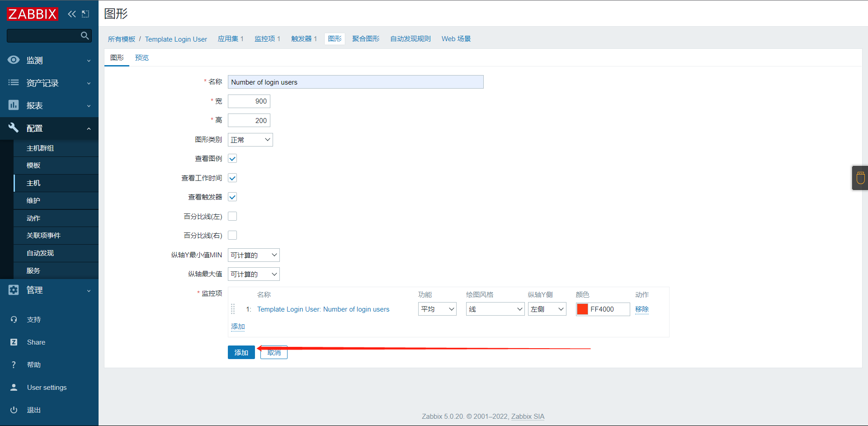This screenshot has width=868, height=426.
Task: Open the floating widget on right edge
Action: coord(860,178)
